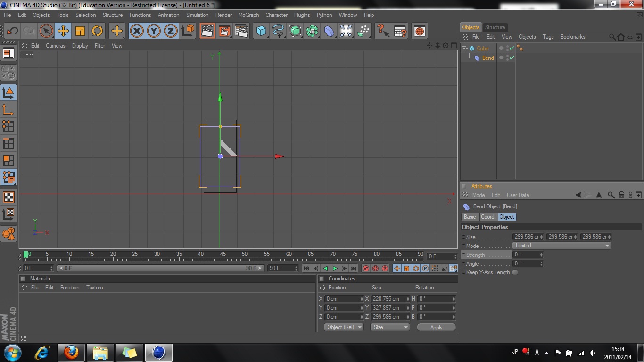The image size is (644, 362).
Task: Lock the Attributes panel with the padlock icon
Action: 621,195
